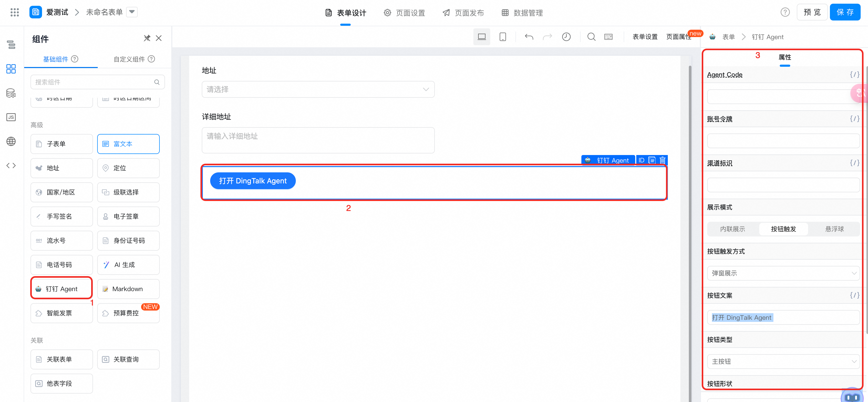
Task: Switch to the 表单设计 tab
Action: (x=346, y=13)
